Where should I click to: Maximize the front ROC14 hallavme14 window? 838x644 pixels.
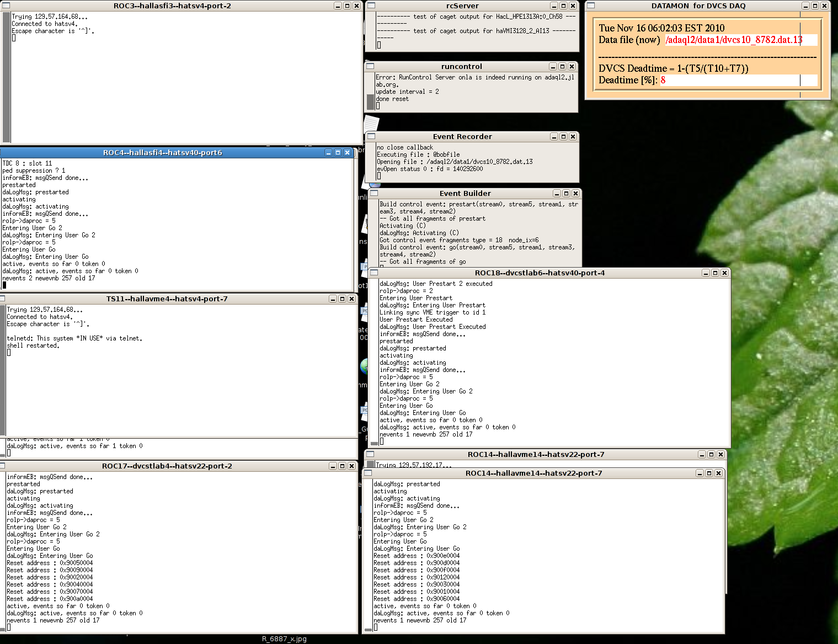(x=709, y=473)
